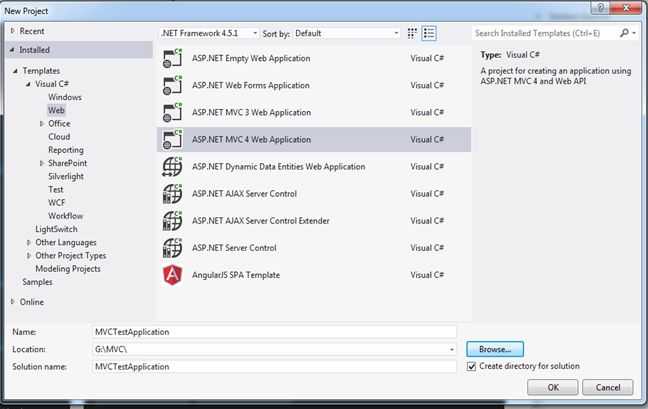
Task: Click the Name input field
Action: [x=274, y=332]
